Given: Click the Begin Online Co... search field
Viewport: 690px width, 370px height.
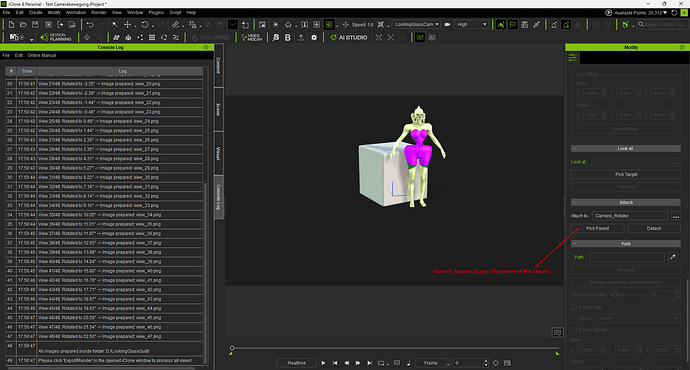Looking at the screenshot, I should click(x=663, y=25).
